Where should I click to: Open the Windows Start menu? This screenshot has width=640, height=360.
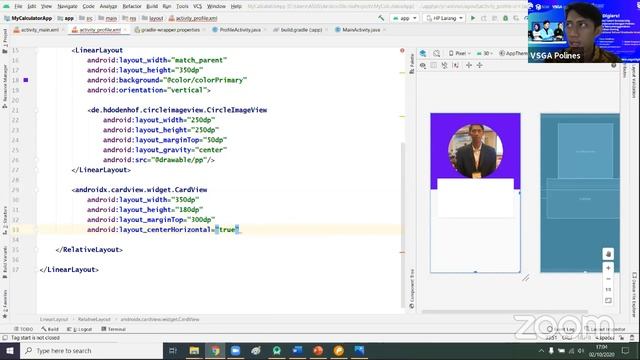pyautogui.click(x=10, y=351)
